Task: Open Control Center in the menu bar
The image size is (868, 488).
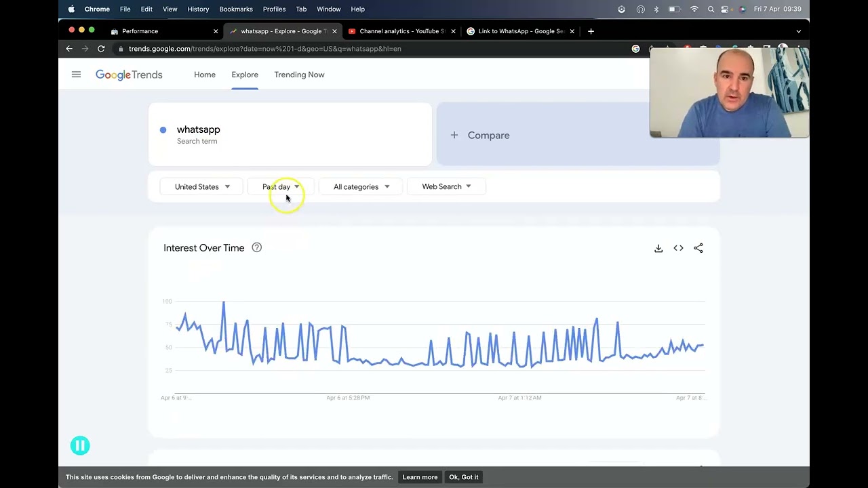Action: (x=726, y=9)
